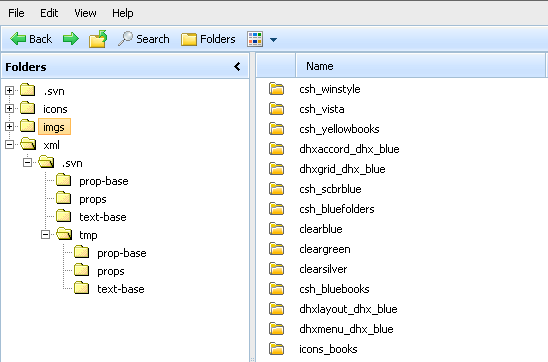Image resolution: width=548 pixels, height=362 pixels.
Task: Click the folder icon beside imgs
Action: [28, 125]
